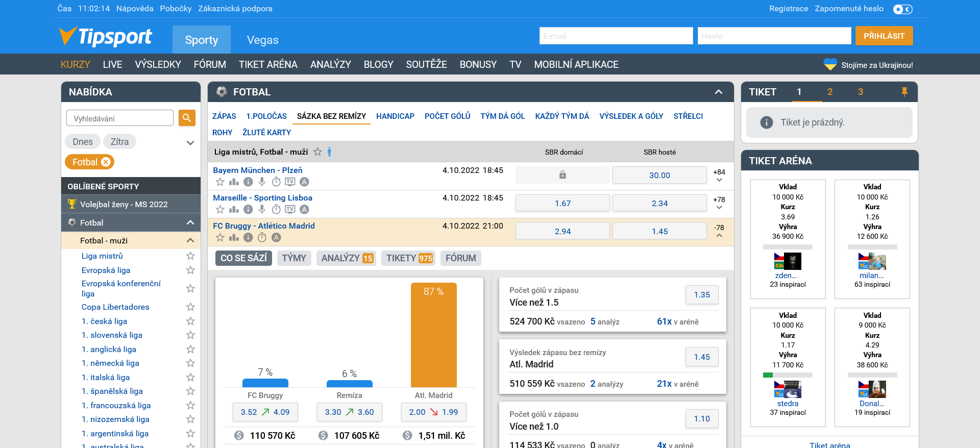Click microphone icon for Bayern München - Plzeň

coord(262,182)
